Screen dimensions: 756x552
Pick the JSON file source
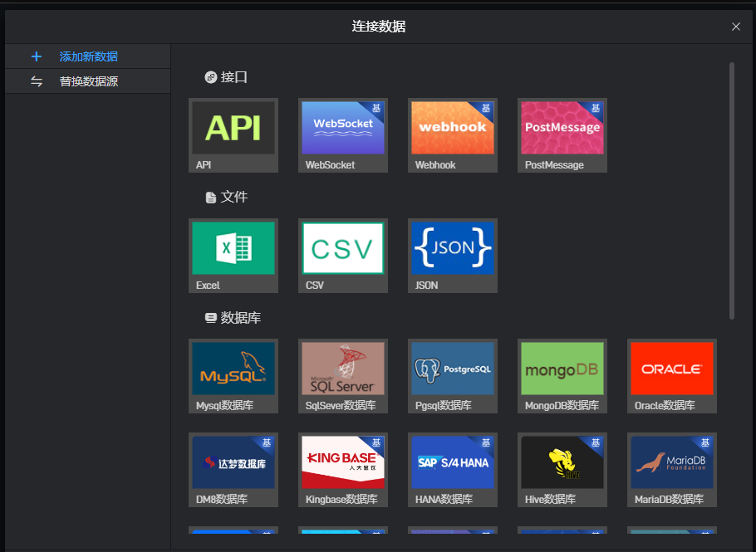point(453,256)
